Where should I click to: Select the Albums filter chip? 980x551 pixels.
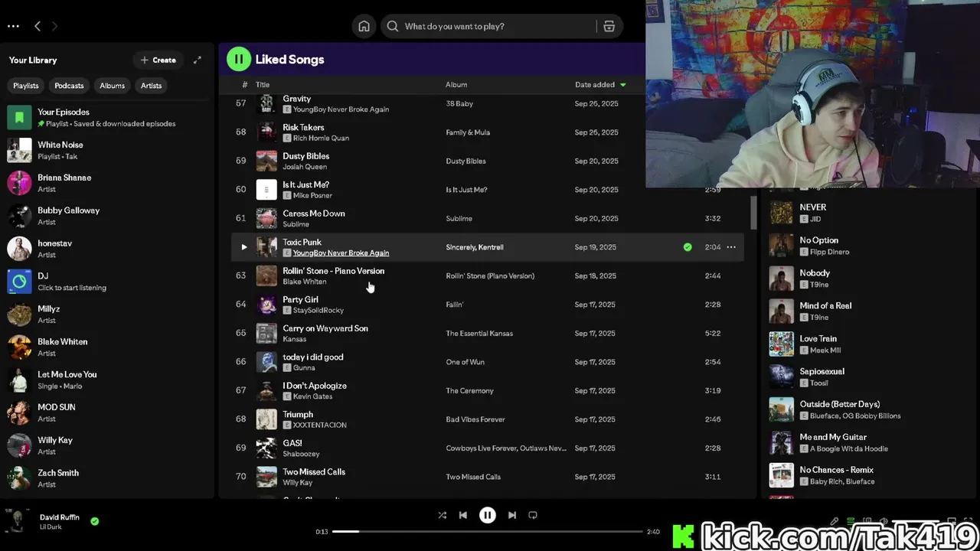(x=112, y=86)
